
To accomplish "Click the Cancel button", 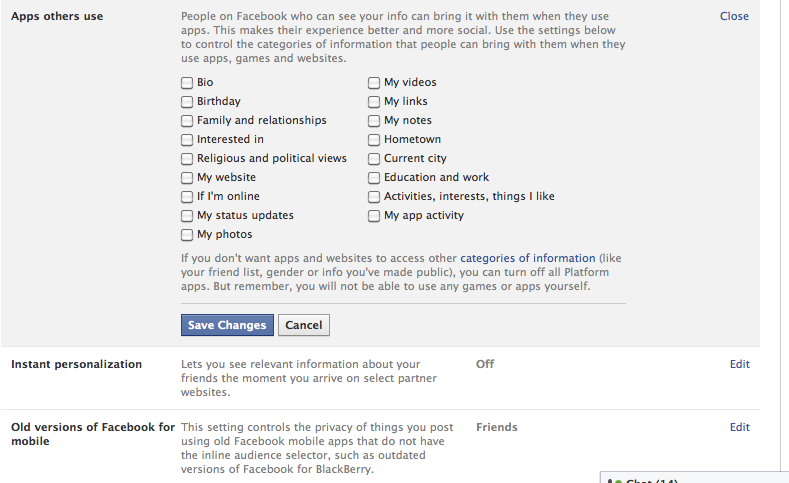I will (x=304, y=325).
